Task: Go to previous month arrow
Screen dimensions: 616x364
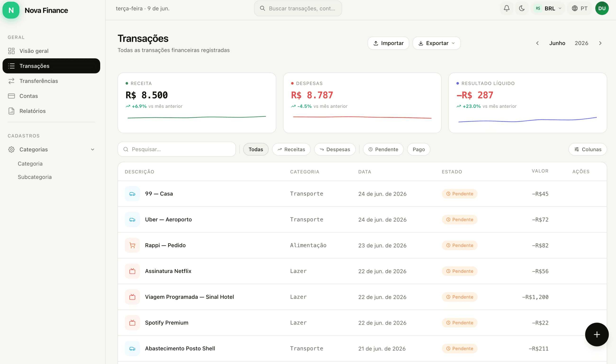Action: [537, 43]
